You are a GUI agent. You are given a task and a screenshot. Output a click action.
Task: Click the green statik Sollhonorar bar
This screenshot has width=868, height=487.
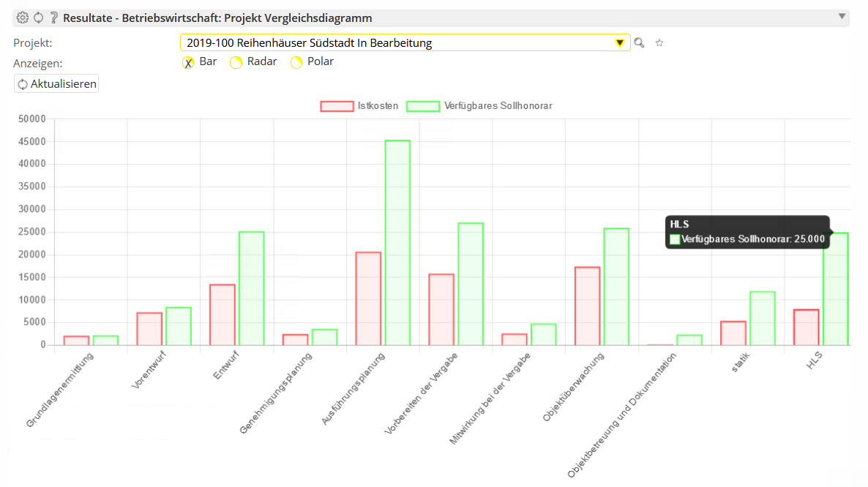(763, 318)
